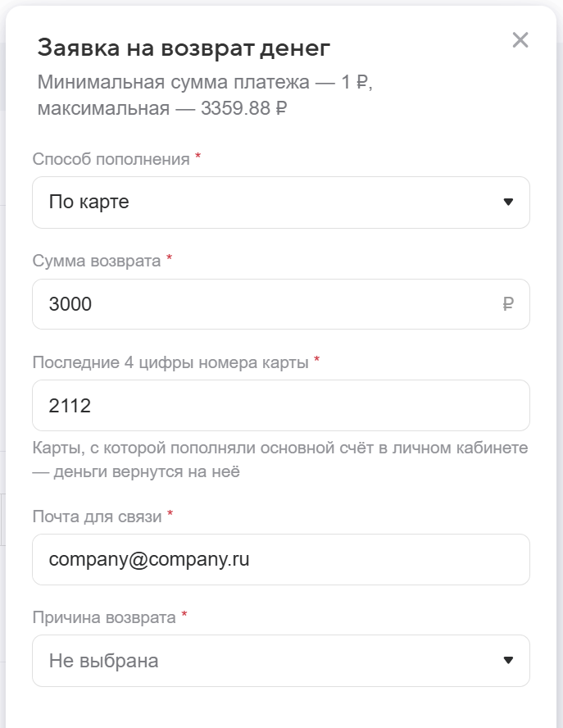Focus the Сумма возврата input field
This screenshot has height=728, width=563.
262,304
